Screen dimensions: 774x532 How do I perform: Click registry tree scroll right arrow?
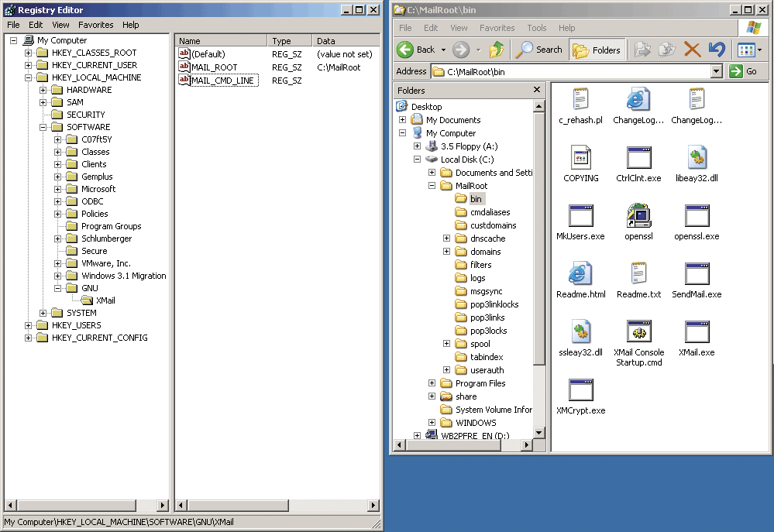click(163, 506)
